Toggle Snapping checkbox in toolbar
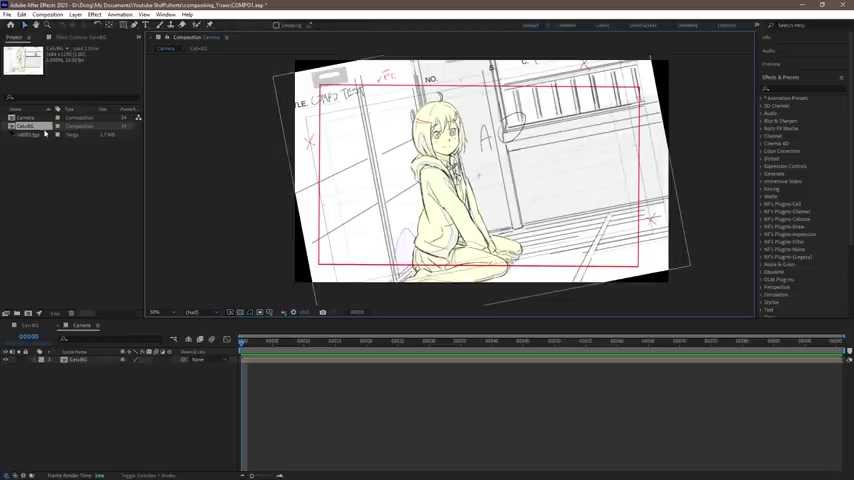This screenshot has height=480, width=854. point(276,25)
